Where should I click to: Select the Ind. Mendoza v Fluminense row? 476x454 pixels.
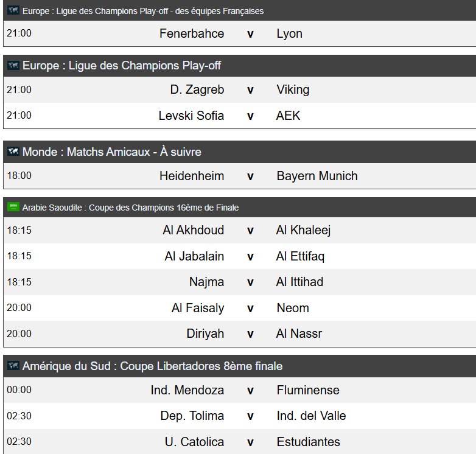(240, 390)
